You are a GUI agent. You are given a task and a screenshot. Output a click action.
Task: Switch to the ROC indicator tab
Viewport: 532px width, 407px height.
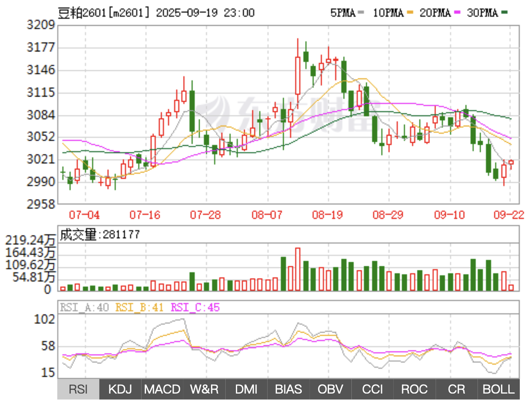point(414,389)
